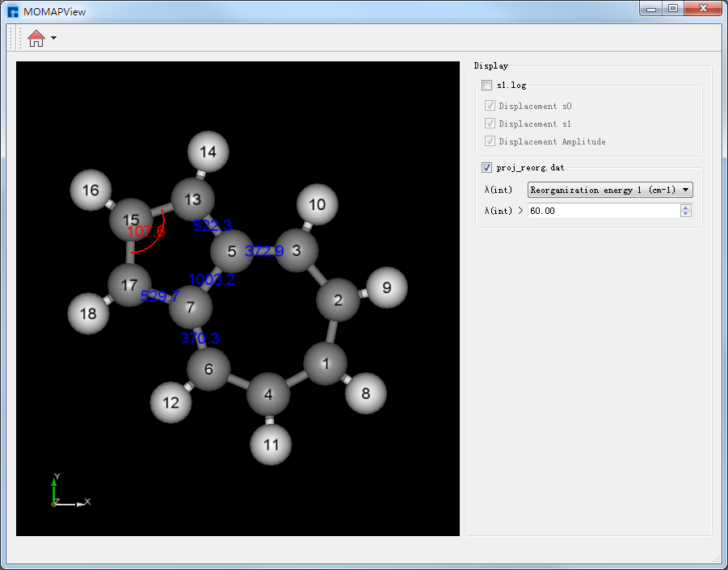Select atom 15 in the molecule viewer

pos(131,220)
